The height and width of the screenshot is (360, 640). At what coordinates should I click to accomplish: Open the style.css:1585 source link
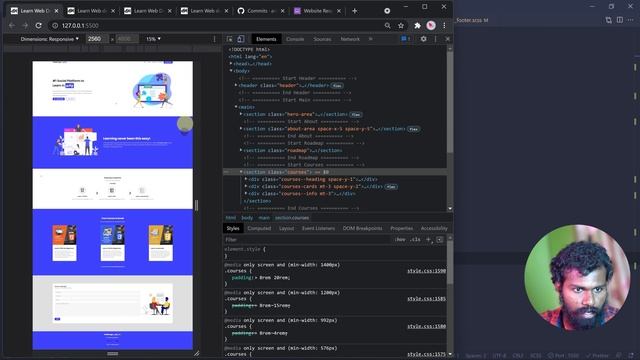pyautogui.click(x=426, y=299)
